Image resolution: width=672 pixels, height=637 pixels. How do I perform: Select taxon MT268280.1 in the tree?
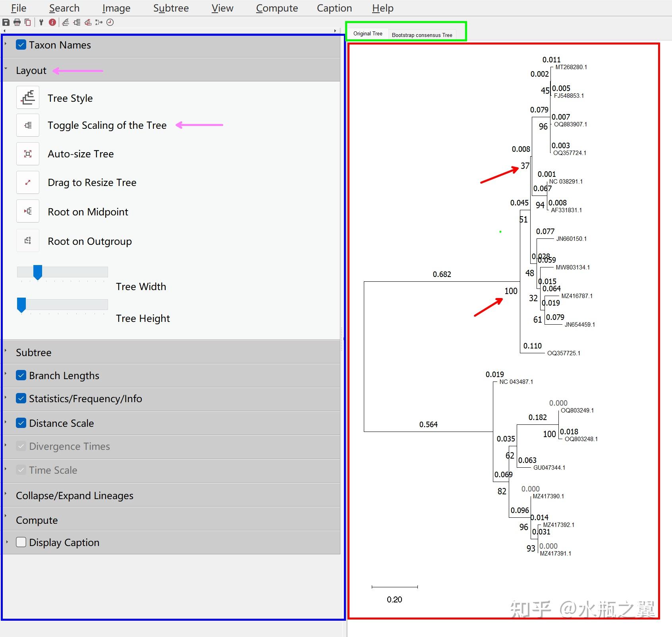click(x=571, y=67)
